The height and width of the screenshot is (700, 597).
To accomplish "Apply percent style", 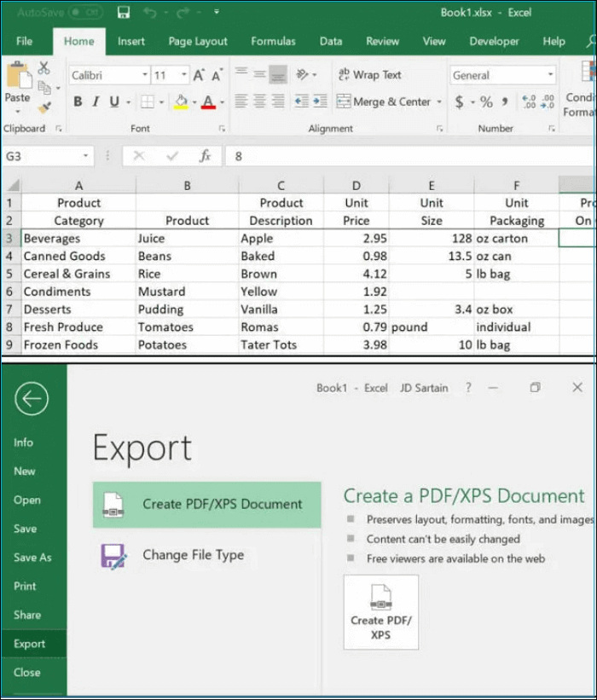I will click(x=486, y=101).
